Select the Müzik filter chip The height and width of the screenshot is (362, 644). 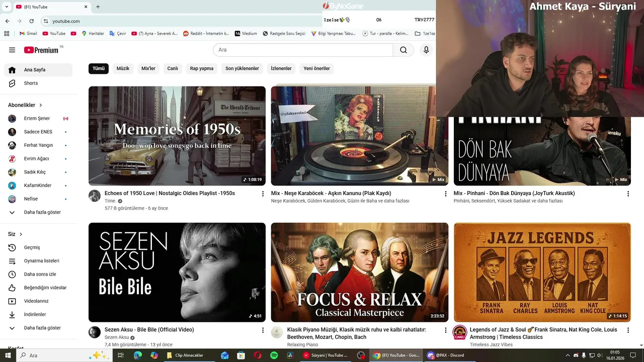(x=123, y=68)
